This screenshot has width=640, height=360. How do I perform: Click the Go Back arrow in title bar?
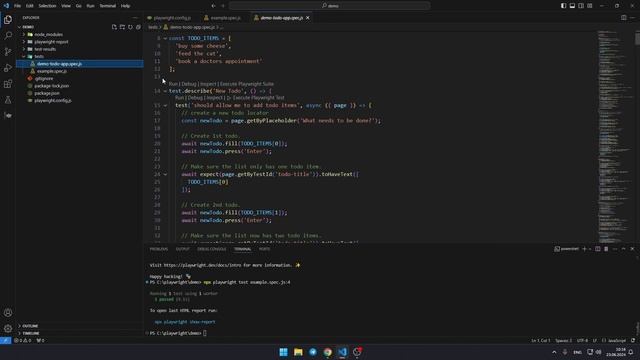tap(213, 6)
